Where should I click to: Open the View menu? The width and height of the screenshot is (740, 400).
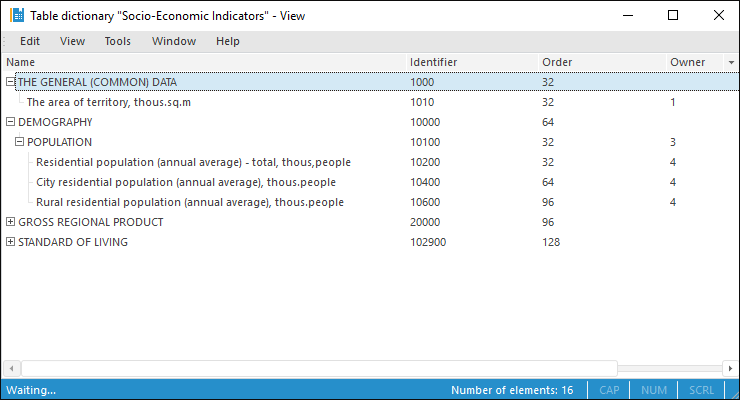point(72,41)
